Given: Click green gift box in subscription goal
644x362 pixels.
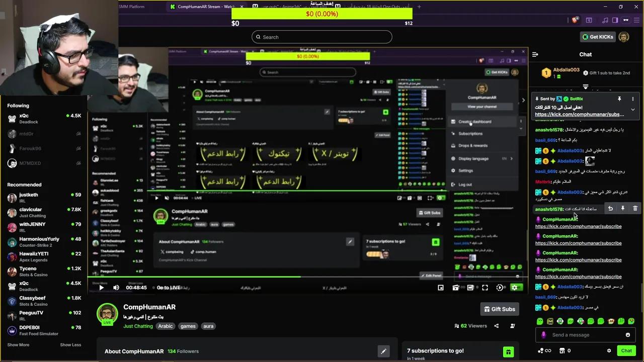Looking at the screenshot, I should 508,352.
